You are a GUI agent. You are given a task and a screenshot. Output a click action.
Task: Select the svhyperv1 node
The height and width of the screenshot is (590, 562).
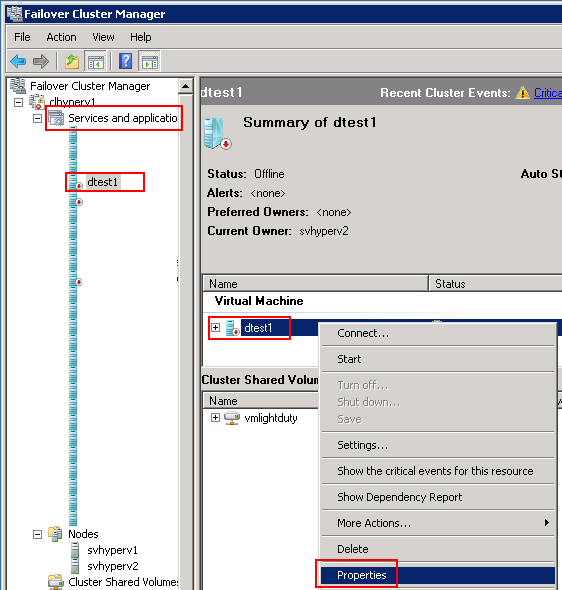(x=112, y=550)
